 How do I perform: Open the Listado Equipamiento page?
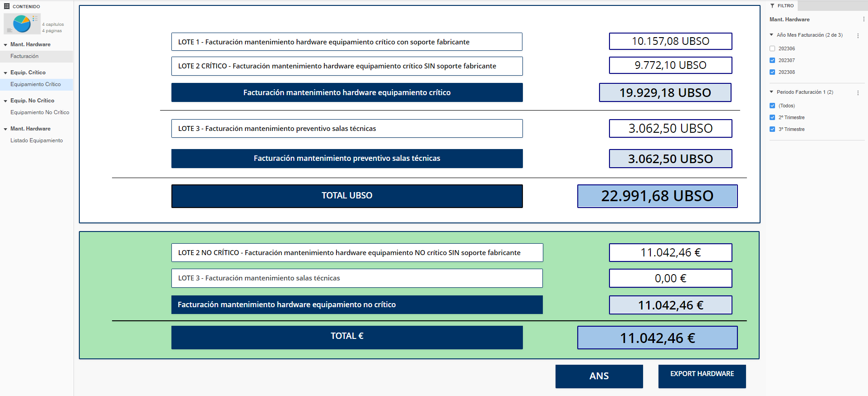36,140
